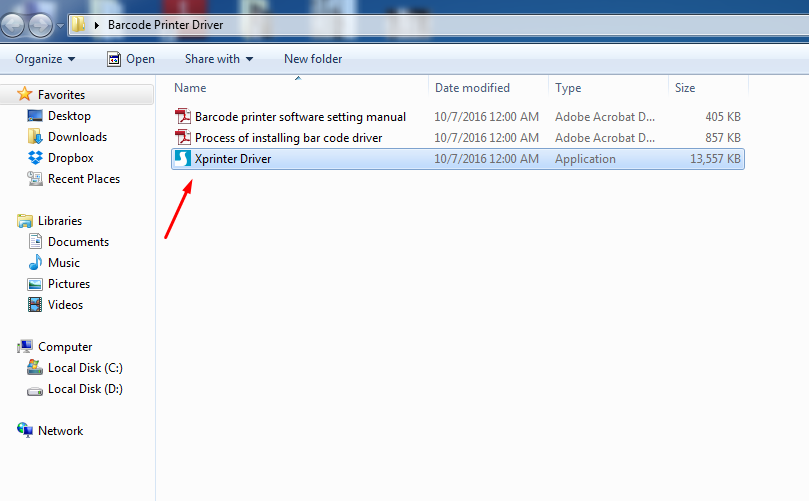Screen dimensions: 809x501
Task: Click the 857 KB size cell
Action: click(x=723, y=138)
